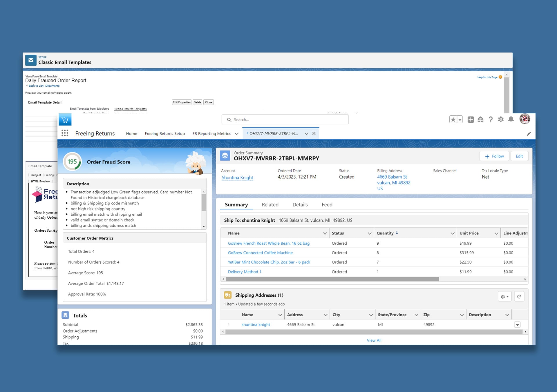Open the Notifications bell icon
Viewport: 557px width, 392px height.
[511, 119]
